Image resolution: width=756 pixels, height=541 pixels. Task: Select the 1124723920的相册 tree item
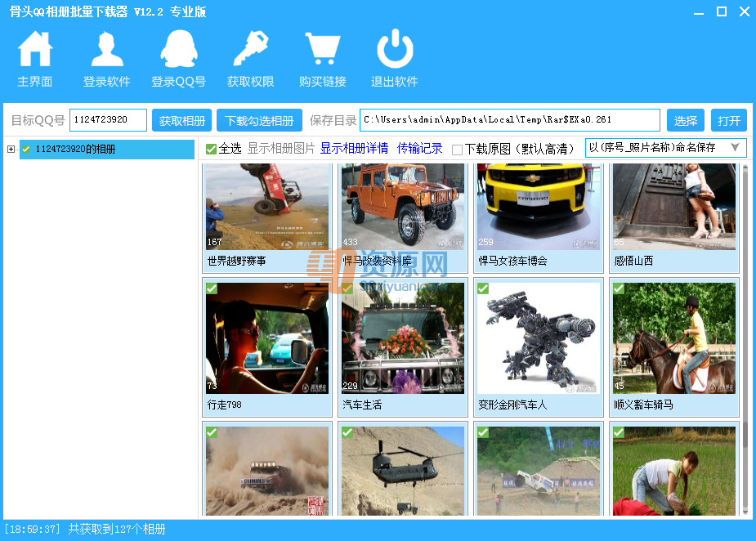[x=106, y=150]
